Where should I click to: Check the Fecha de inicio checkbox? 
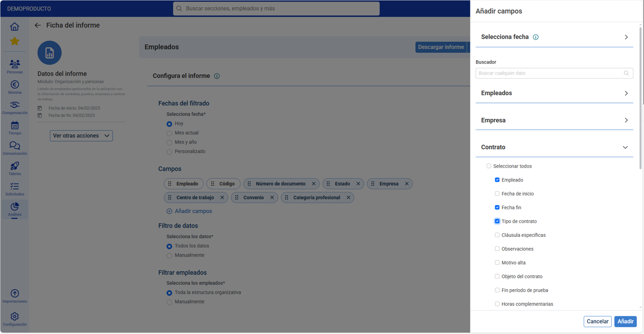[x=497, y=194]
